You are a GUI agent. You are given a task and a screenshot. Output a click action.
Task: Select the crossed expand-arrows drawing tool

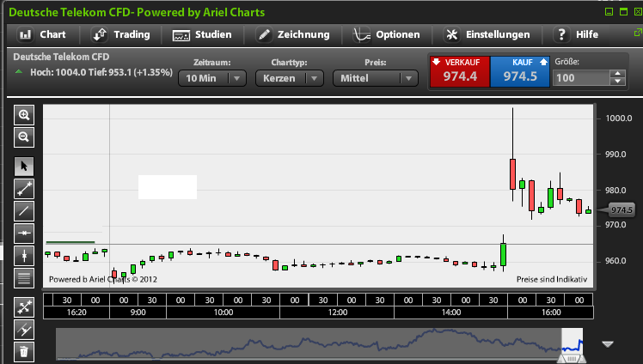pos(24,307)
